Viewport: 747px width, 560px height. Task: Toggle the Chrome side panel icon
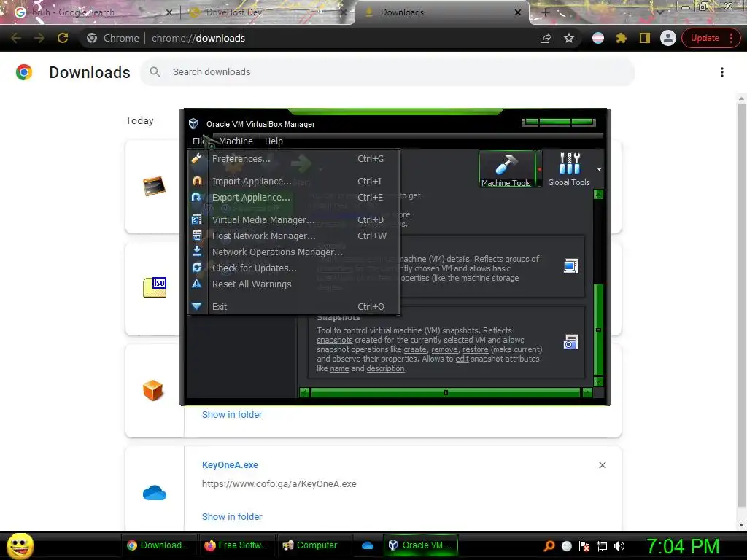645,38
